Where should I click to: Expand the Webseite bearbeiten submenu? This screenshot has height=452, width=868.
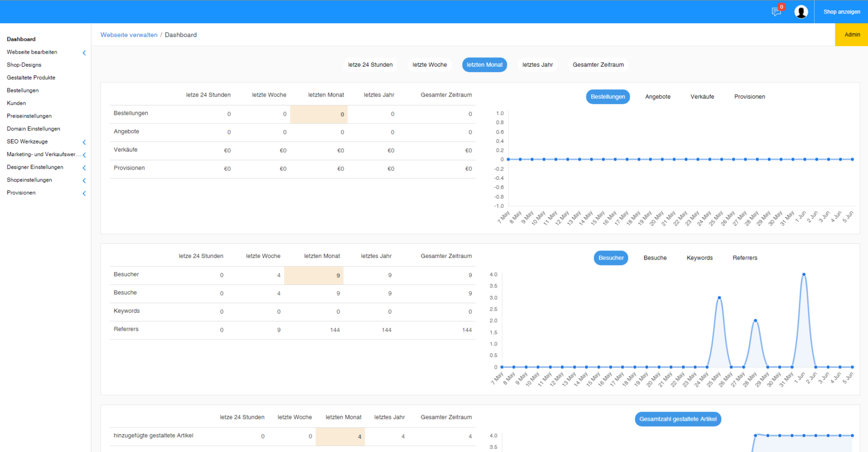point(84,53)
